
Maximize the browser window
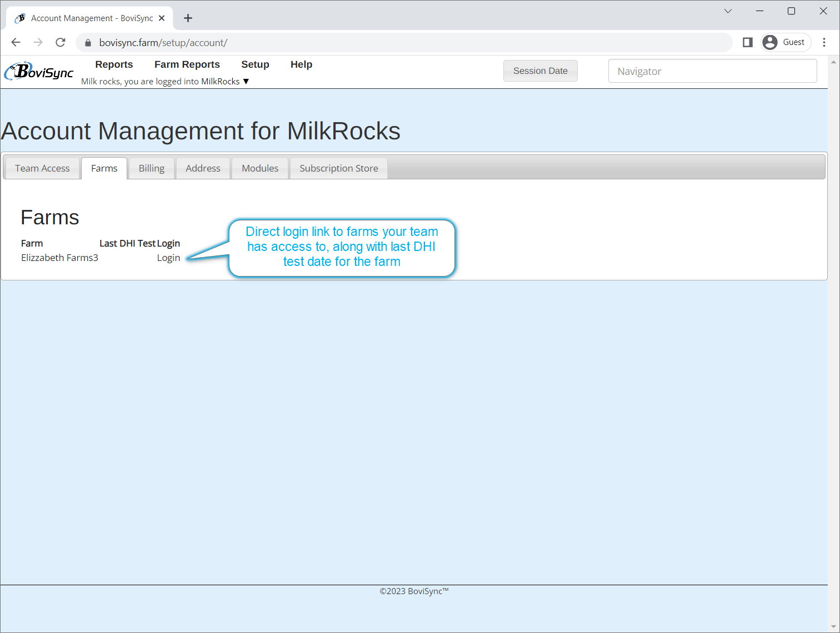pos(791,11)
